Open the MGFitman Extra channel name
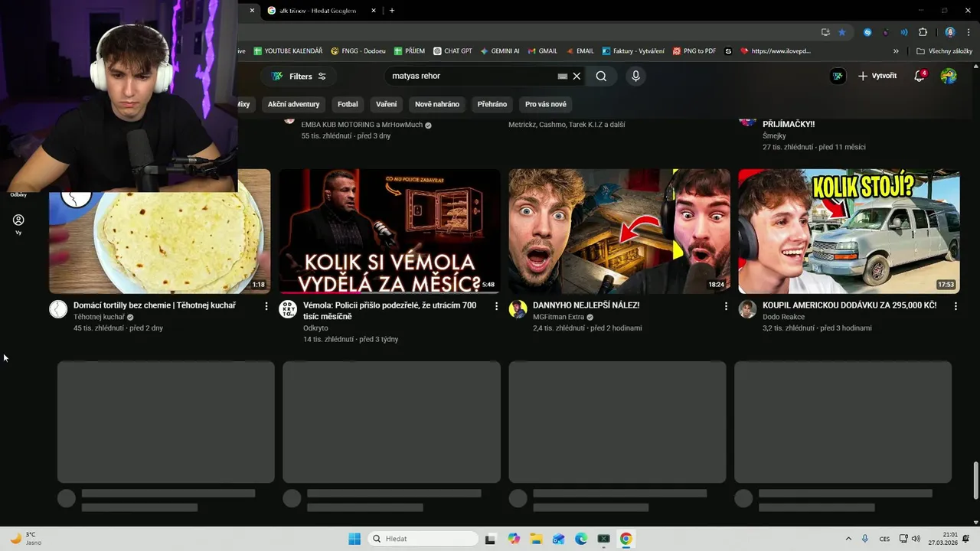Screen dimensions: 980x551 coord(558,317)
